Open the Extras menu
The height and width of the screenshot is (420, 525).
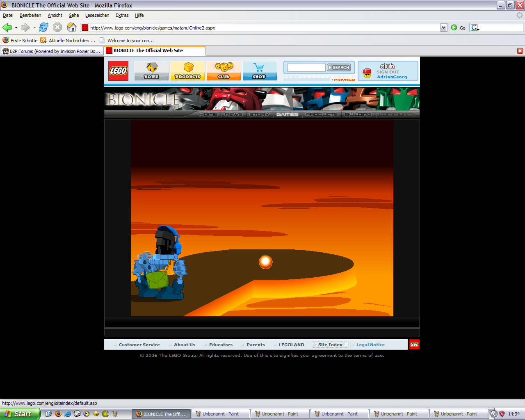click(x=122, y=15)
